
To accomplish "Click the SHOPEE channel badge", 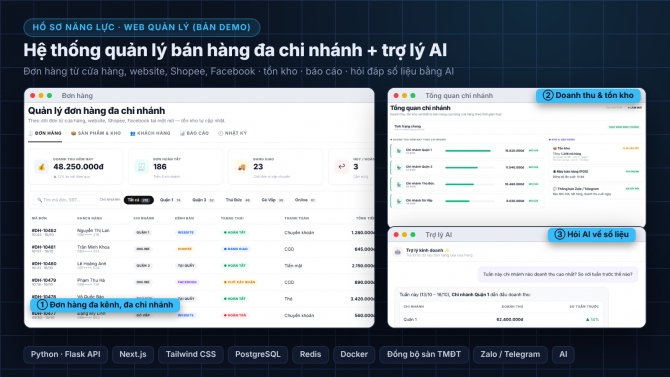I will [185, 249].
